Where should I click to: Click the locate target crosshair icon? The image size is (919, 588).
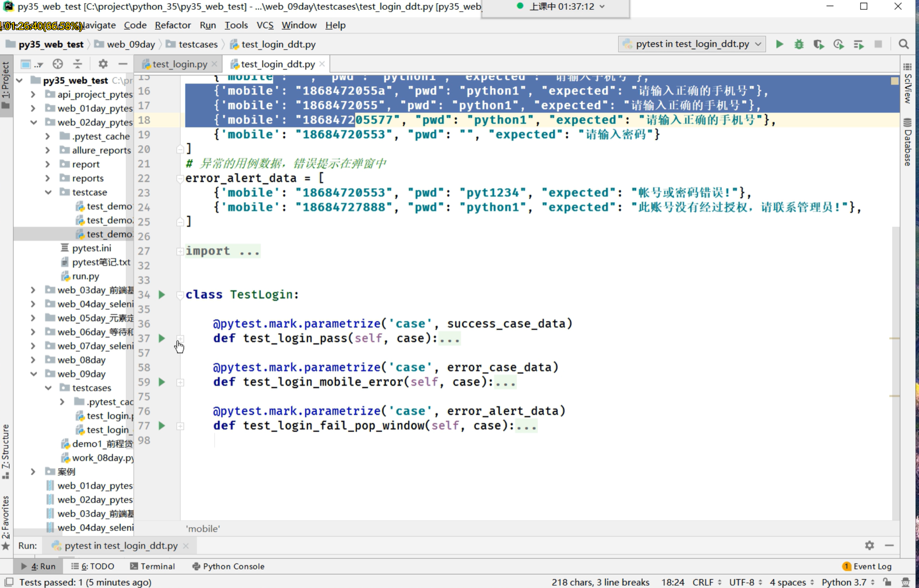pos(57,64)
